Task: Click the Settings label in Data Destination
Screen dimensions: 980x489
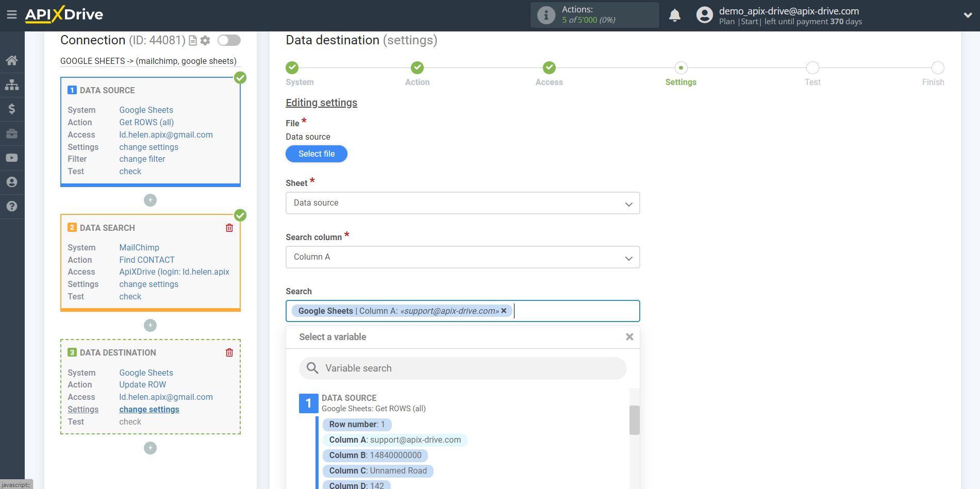Action: (83, 409)
